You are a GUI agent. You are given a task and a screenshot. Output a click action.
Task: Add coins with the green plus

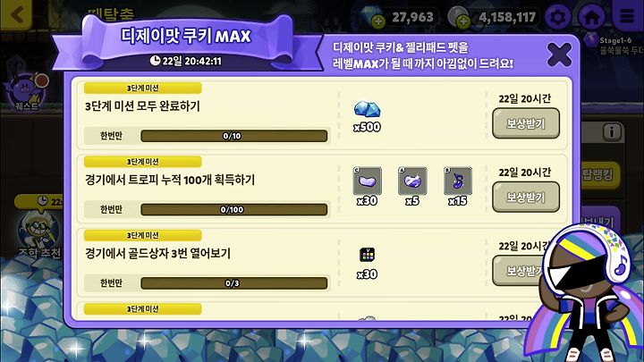click(463, 21)
